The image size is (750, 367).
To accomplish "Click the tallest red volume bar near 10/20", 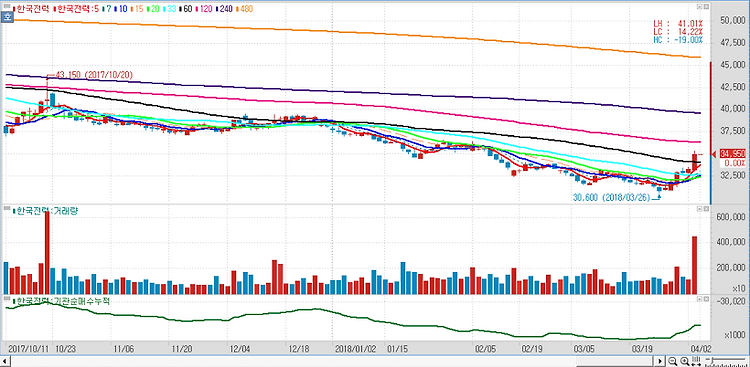I will click(x=47, y=253).
